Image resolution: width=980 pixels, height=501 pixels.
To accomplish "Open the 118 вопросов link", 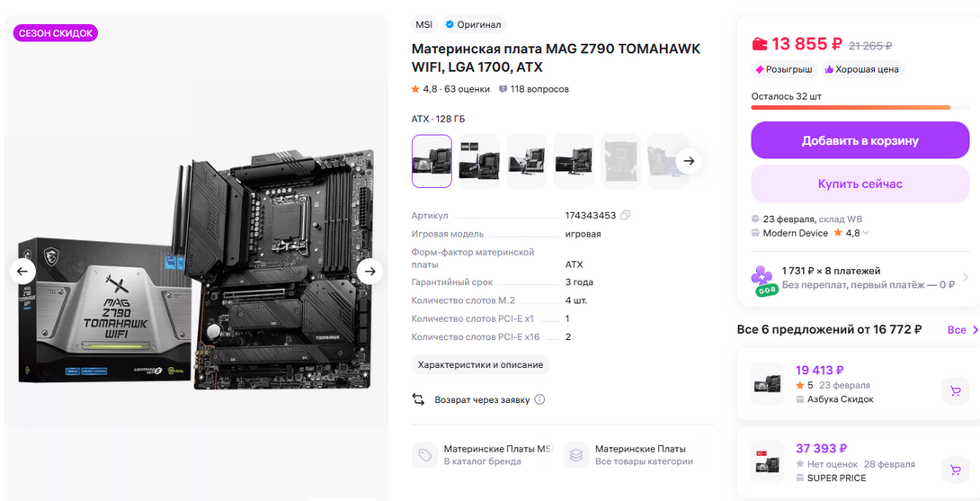I will (x=534, y=89).
